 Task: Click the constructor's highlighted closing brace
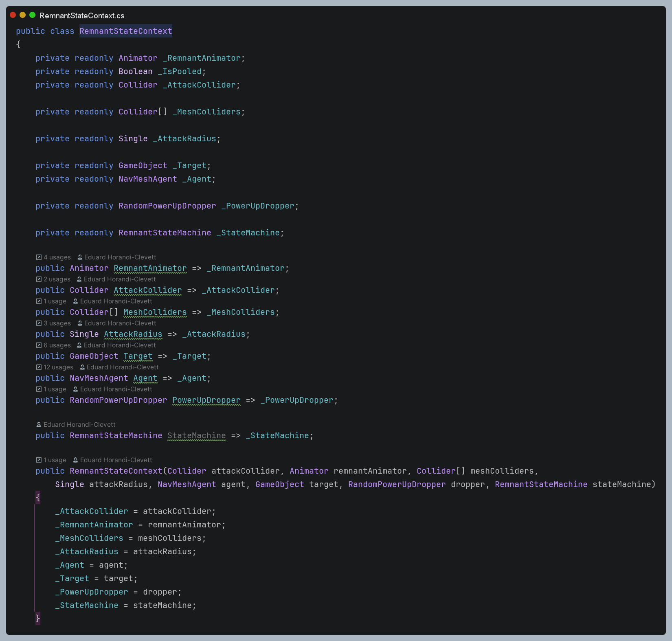tap(38, 618)
